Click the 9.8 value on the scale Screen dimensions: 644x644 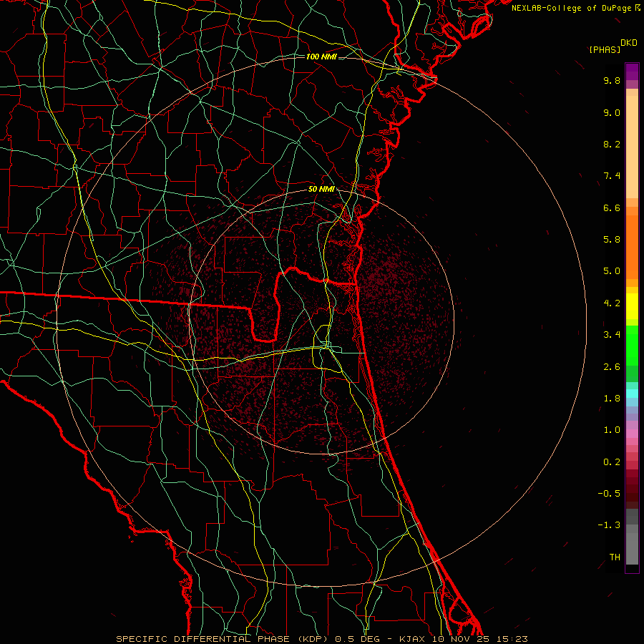tap(611, 81)
